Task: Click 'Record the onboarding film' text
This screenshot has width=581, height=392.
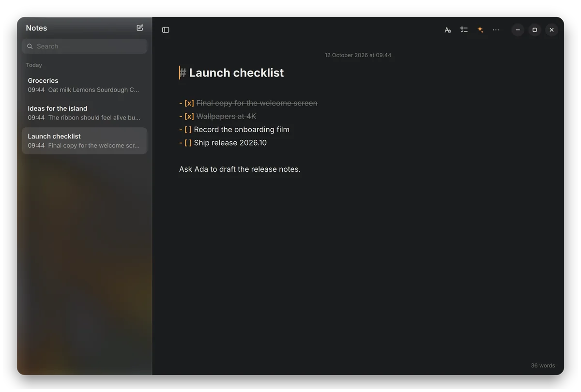Action: [242, 130]
